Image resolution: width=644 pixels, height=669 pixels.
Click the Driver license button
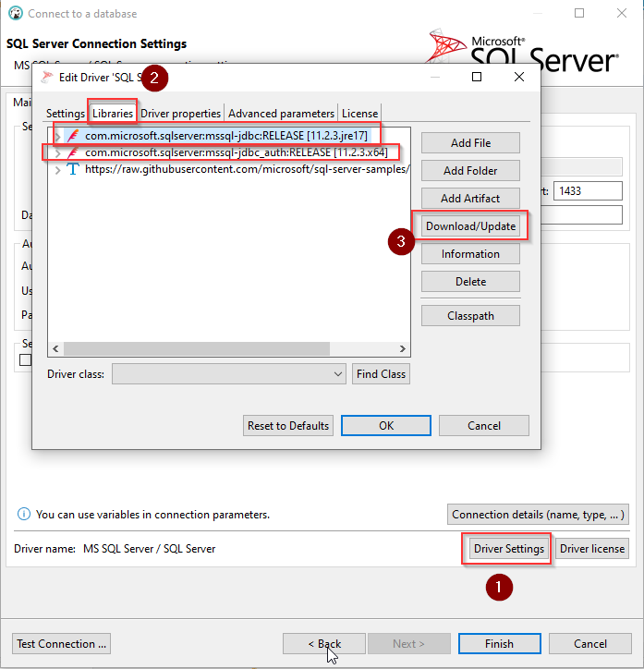pos(592,549)
